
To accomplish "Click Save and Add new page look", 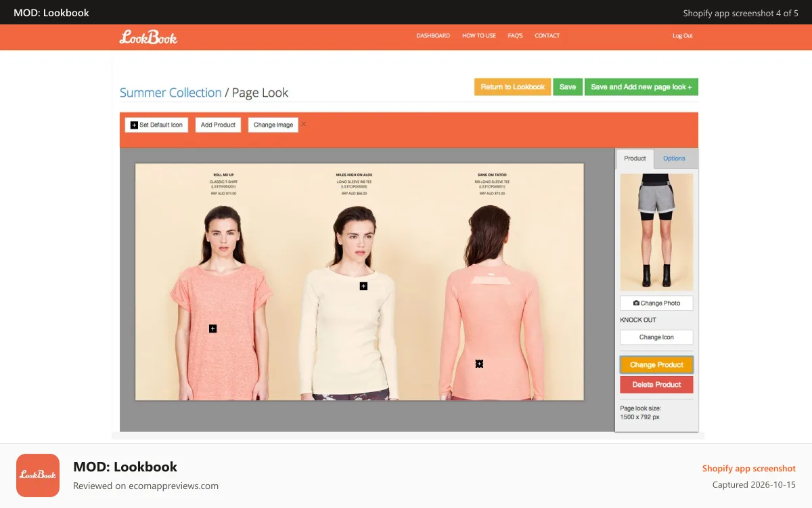I will click(641, 87).
